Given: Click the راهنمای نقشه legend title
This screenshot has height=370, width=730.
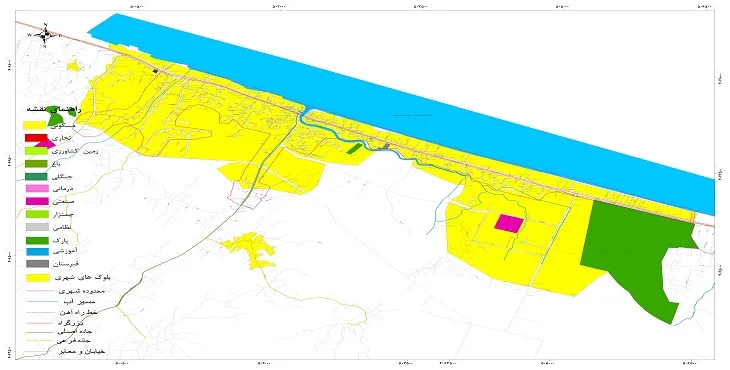Looking at the screenshot, I should click(54, 110).
